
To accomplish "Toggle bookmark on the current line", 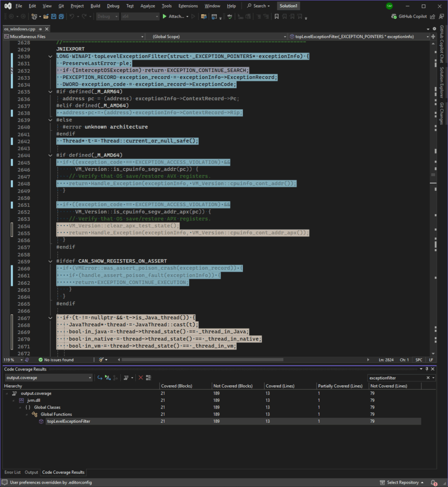I will [x=276, y=17].
